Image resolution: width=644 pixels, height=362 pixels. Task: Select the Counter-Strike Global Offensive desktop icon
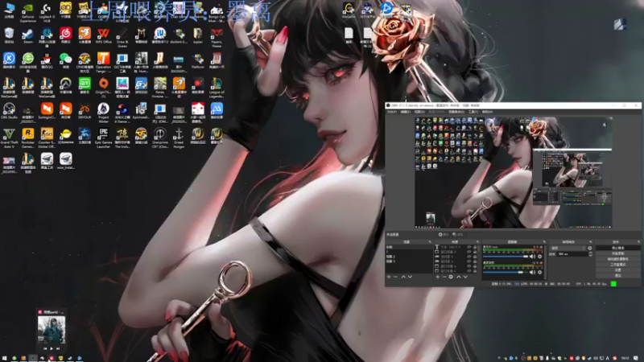(47, 138)
